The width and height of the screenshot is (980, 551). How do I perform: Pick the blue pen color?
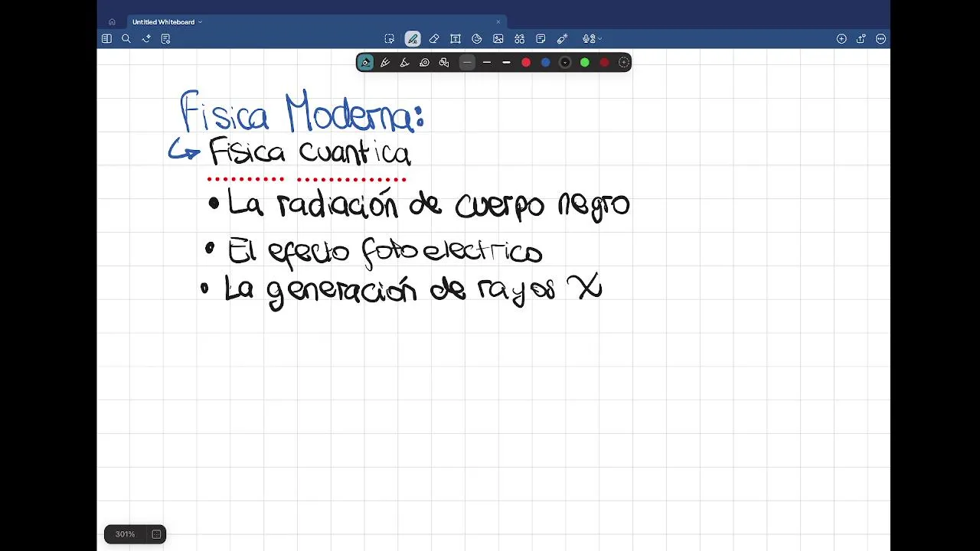(546, 63)
